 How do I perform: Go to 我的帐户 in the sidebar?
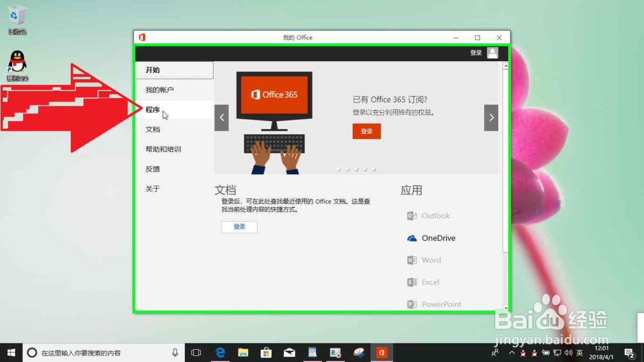coord(175,90)
